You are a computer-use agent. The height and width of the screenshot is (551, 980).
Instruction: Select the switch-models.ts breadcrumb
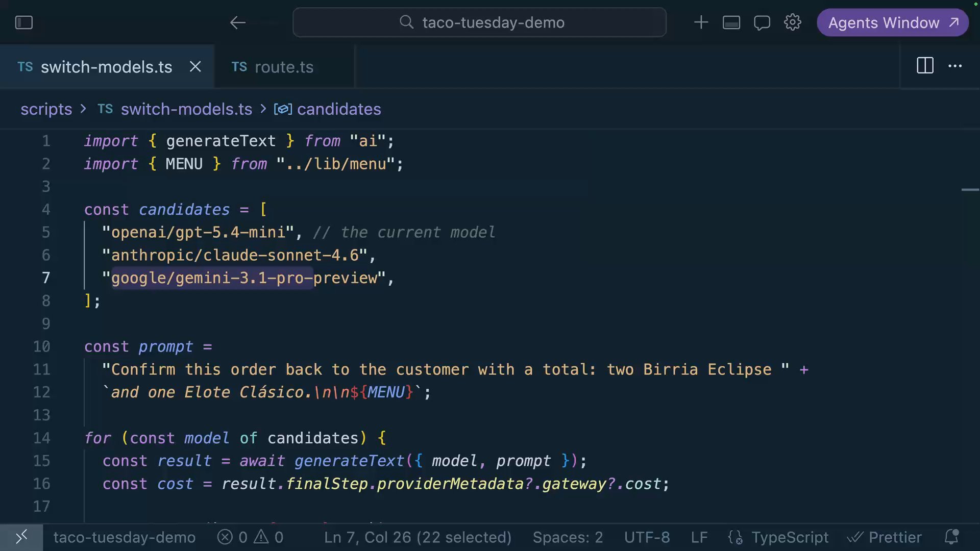[186, 109]
